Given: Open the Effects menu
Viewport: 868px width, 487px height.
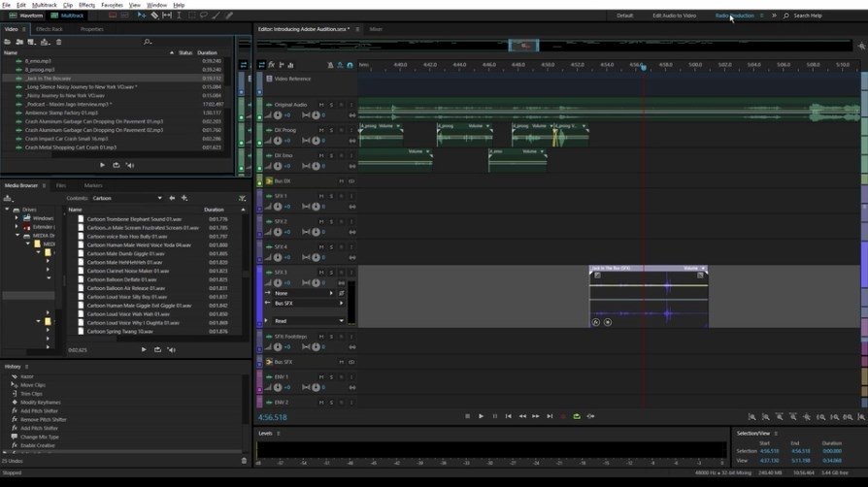Looking at the screenshot, I should (86, 5).
